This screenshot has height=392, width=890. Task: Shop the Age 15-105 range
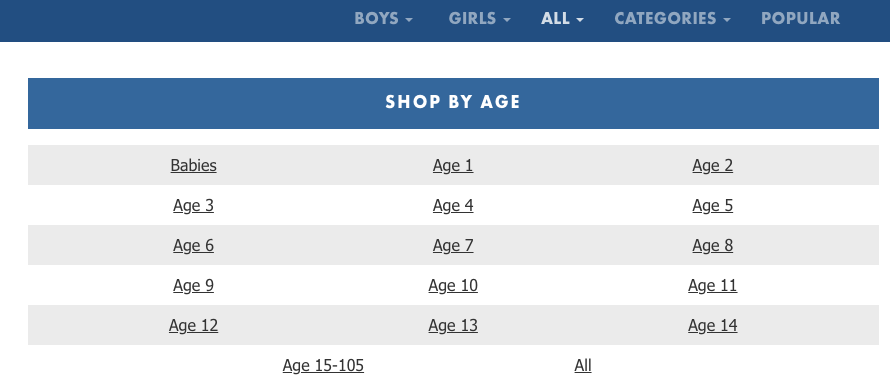point(323,365)
